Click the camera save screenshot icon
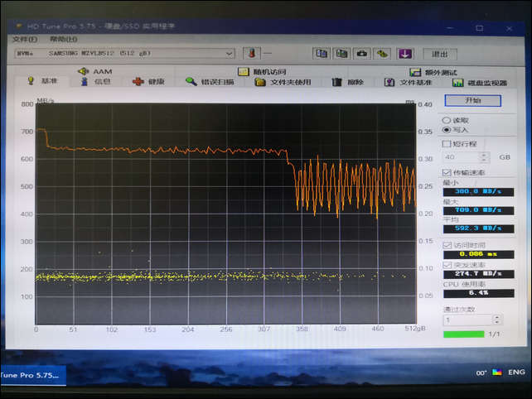This screenshot has height=399, width=532. click(362, 54)
